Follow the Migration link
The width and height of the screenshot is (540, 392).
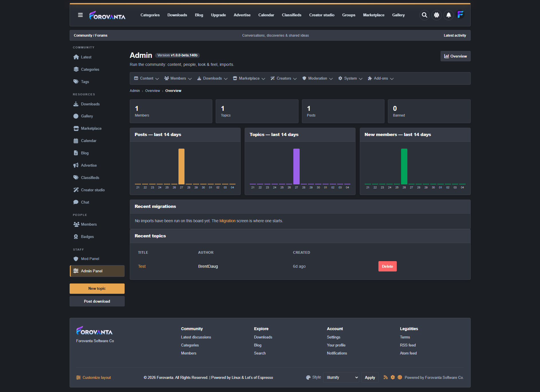click(227, 221)
